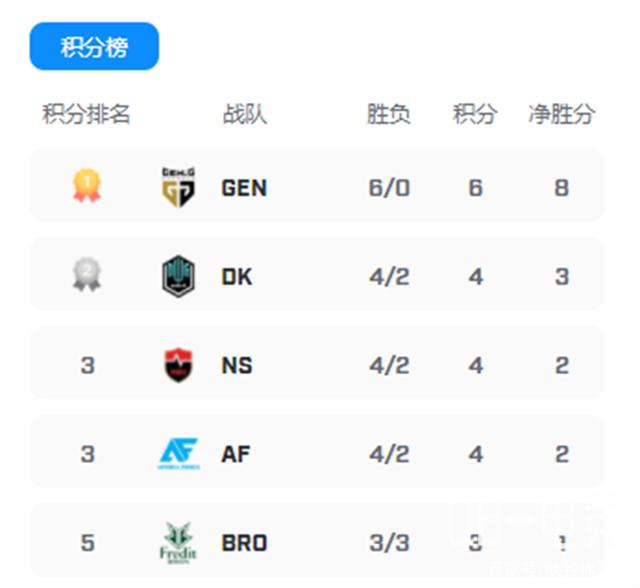Image resolution: width=640 pixels, height=588 pixels.
Task: Click the 积分 column header
Action: (x=475, y=114)
